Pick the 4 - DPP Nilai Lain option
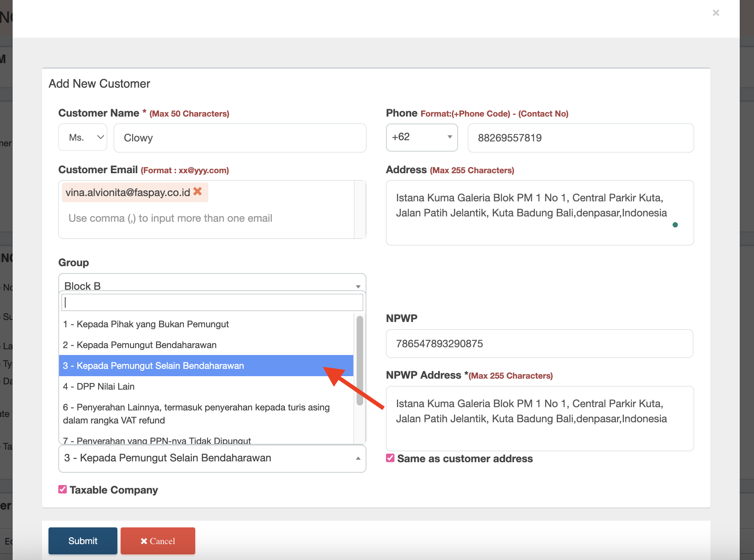Viewport: 754px width, 560px height. 99,387
